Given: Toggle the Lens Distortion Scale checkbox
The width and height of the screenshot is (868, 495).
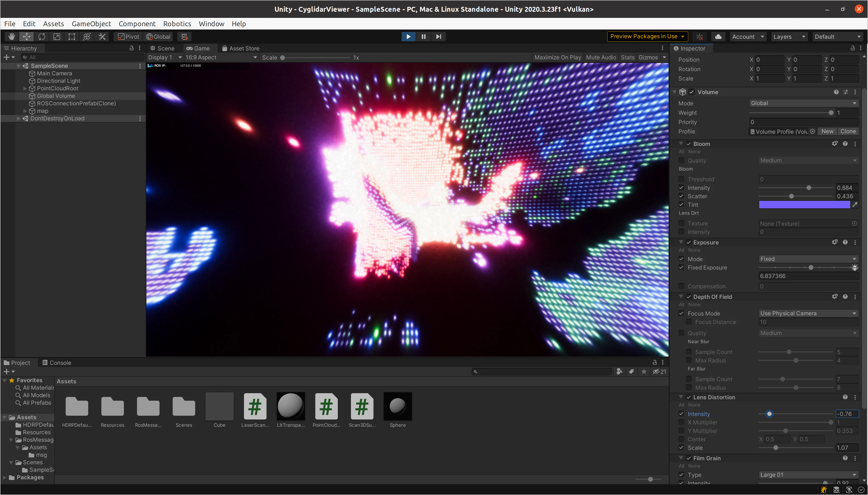Looking at the screenshot, I should click(681, 448).
